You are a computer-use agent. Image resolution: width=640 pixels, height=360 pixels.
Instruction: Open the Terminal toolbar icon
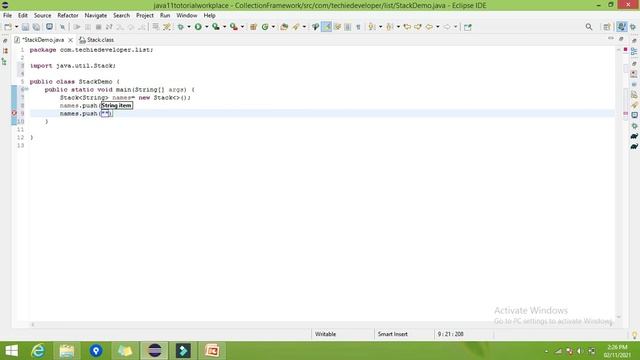[49, 27]
